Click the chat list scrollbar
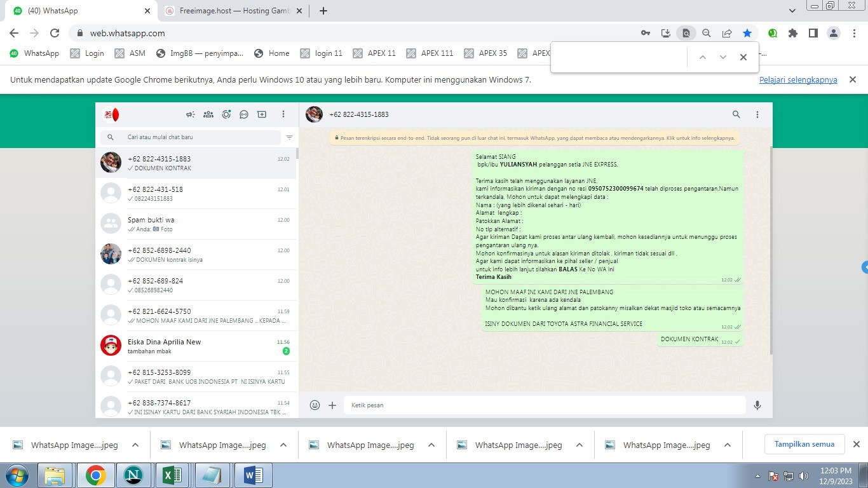The height and width of the screenshot is (488, 868). pos(297,152)
